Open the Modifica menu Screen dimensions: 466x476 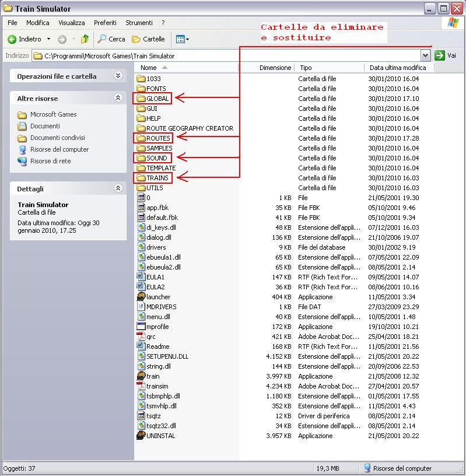38,23
